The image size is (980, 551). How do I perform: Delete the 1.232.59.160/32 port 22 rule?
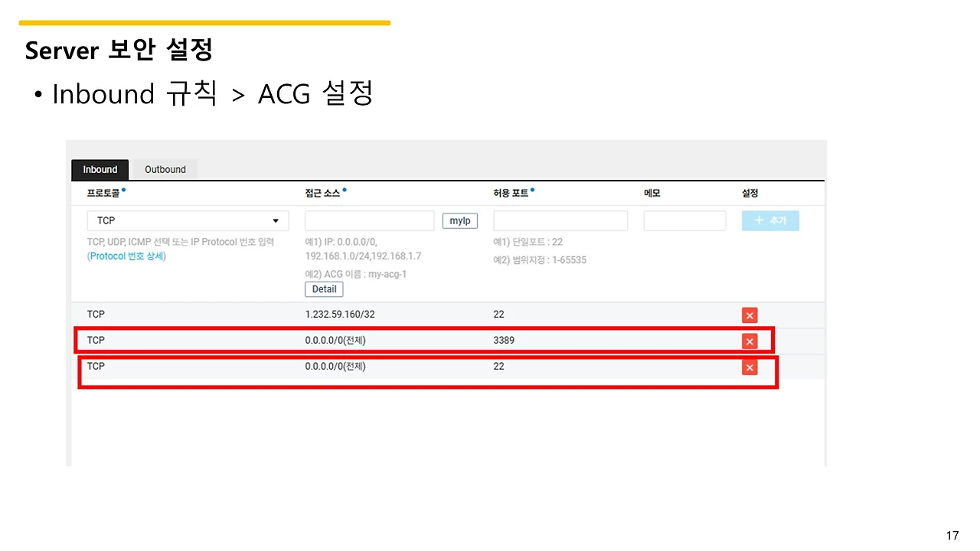click(750, 315)
